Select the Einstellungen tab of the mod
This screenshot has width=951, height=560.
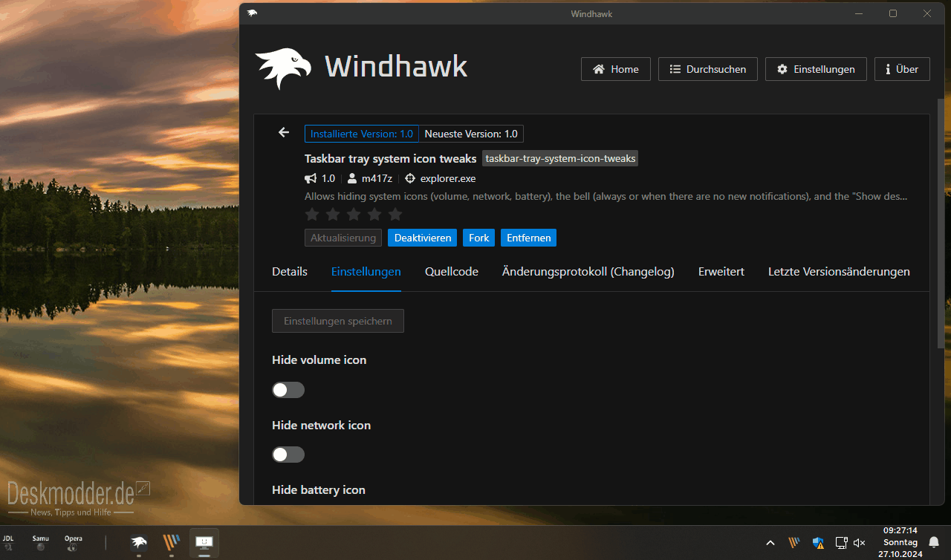(x=366, y=272)
